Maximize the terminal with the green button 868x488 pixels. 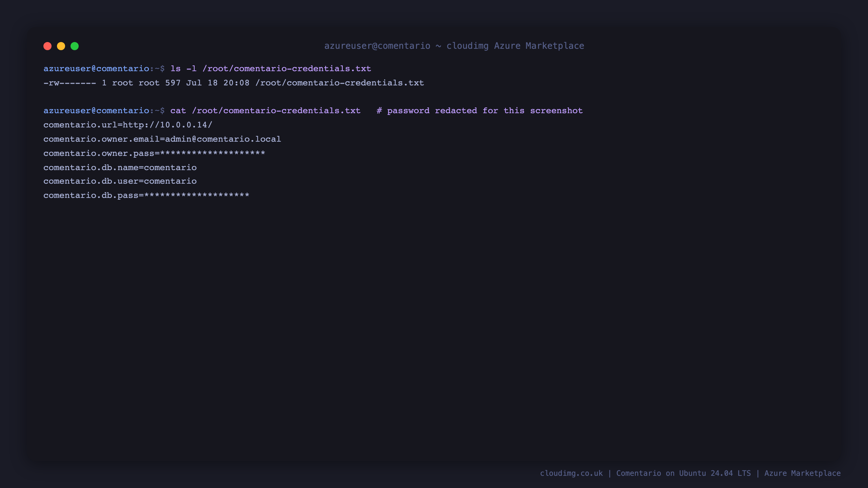pyautogui.click(x=75, y=46)
